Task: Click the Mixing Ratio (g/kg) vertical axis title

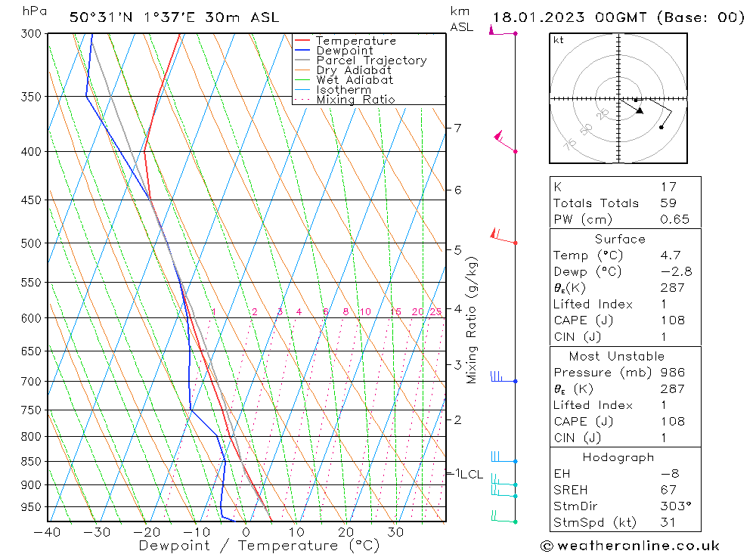Action: [x=471, y=320]
